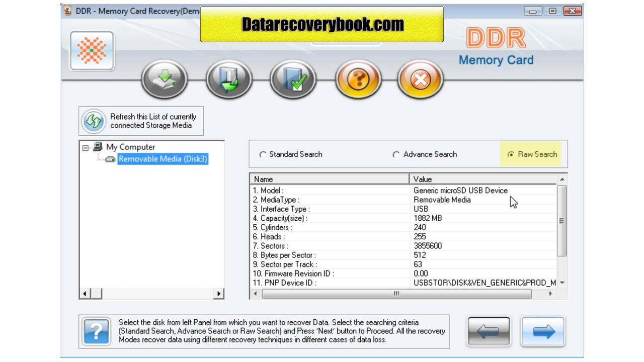The height and width of the screenshot is (362, 644).
Task: Click the '3. Interface Type :' row
Action: click(404, 209)
